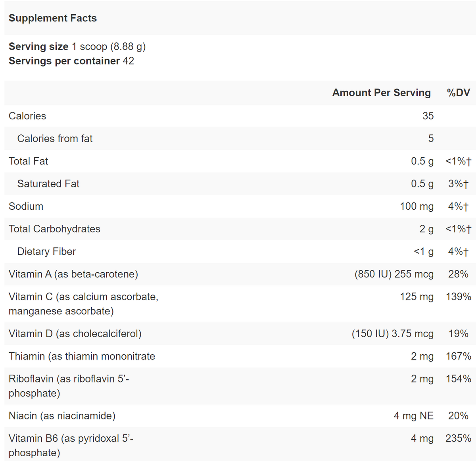
Task: Click the Vitamin B6 235% daily value
Action: 458,438
